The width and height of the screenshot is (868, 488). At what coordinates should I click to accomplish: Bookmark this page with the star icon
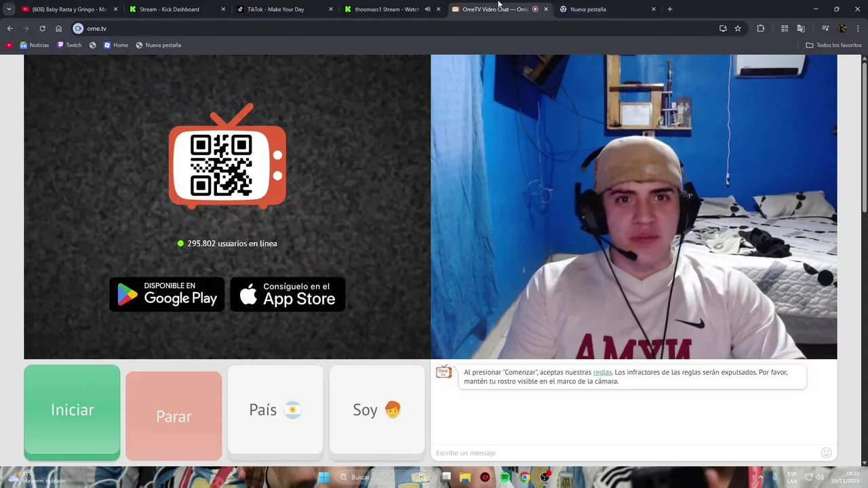tap(738, 28)
